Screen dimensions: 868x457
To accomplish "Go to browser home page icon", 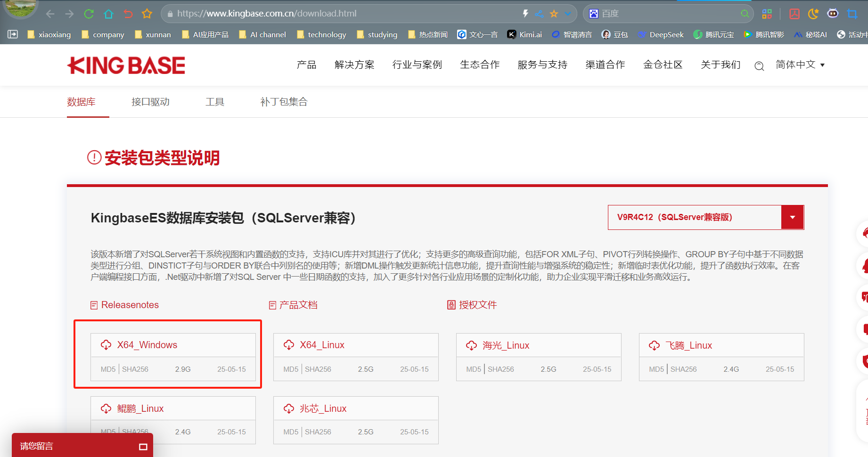I will click(x=108, y=14).
